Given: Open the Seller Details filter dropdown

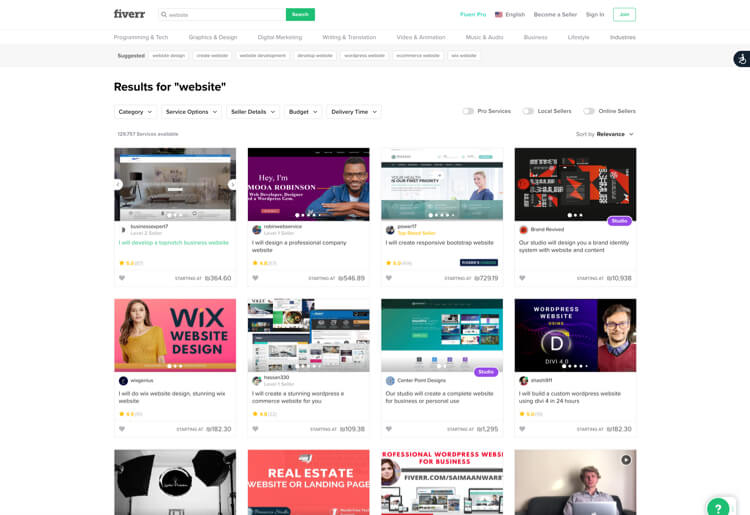Looking at the screenshot, I should [x=253, y=112].
